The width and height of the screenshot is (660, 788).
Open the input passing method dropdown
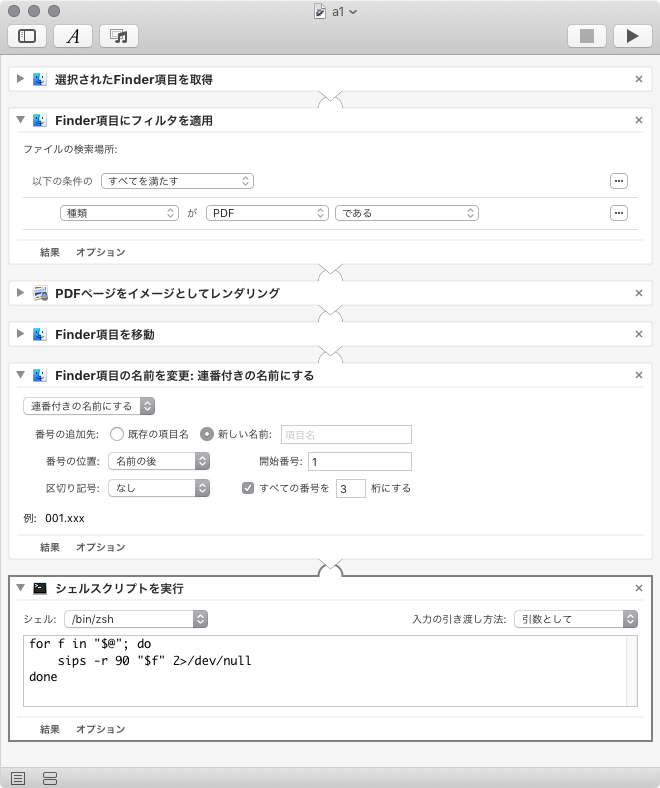[x=575, y=619]
